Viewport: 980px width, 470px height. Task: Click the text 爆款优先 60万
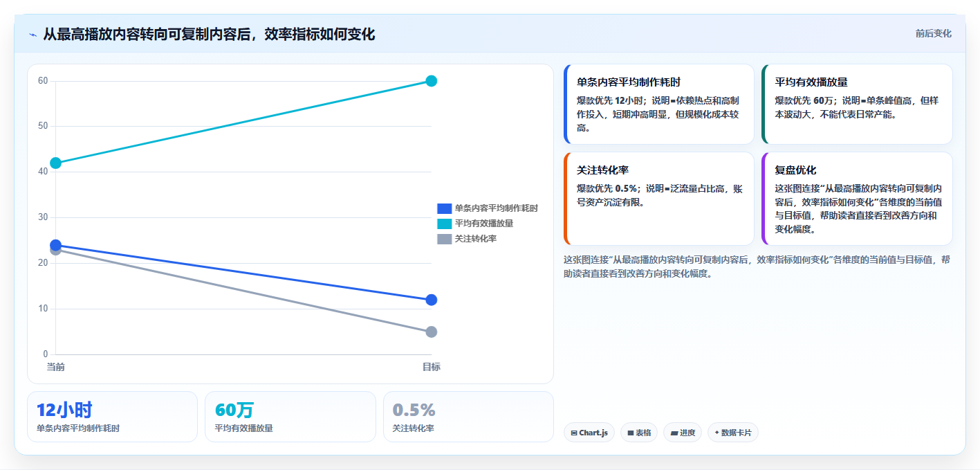[x=804, y=100]
